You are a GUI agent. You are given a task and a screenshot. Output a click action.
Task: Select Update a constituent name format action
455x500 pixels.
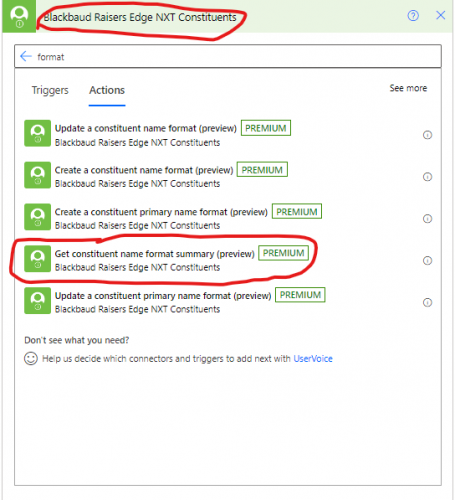(x=228, y=134)
